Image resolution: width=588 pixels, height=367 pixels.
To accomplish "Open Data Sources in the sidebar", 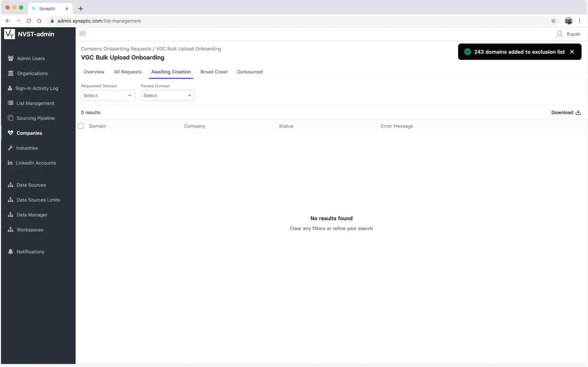I will click(31, 185).
